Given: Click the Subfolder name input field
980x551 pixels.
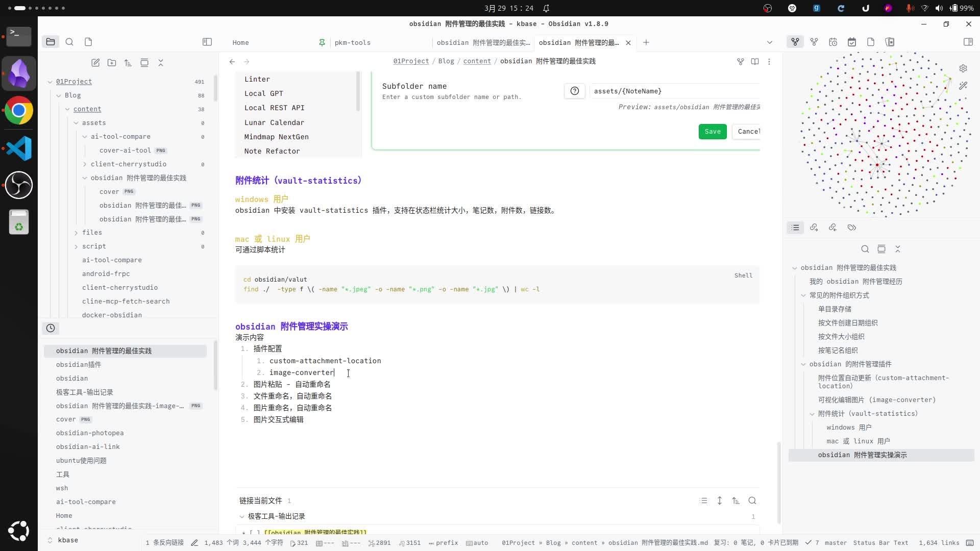Looking at the screenshot, I should pyautogui.click(x=674, y=91).
